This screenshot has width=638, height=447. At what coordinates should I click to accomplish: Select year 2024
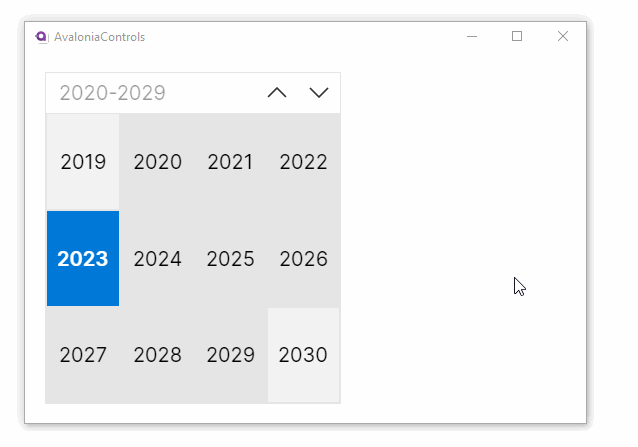pyautogui.click(x=157, y=259)
